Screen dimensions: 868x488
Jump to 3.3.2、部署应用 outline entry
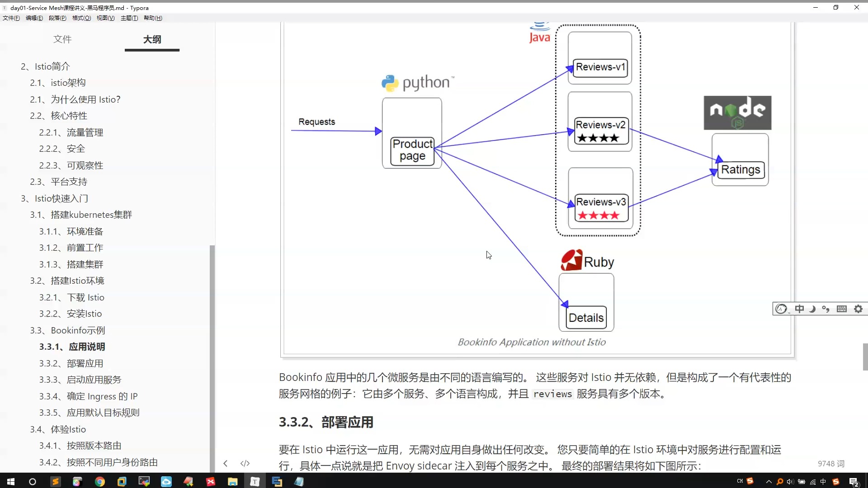(71, 363)
